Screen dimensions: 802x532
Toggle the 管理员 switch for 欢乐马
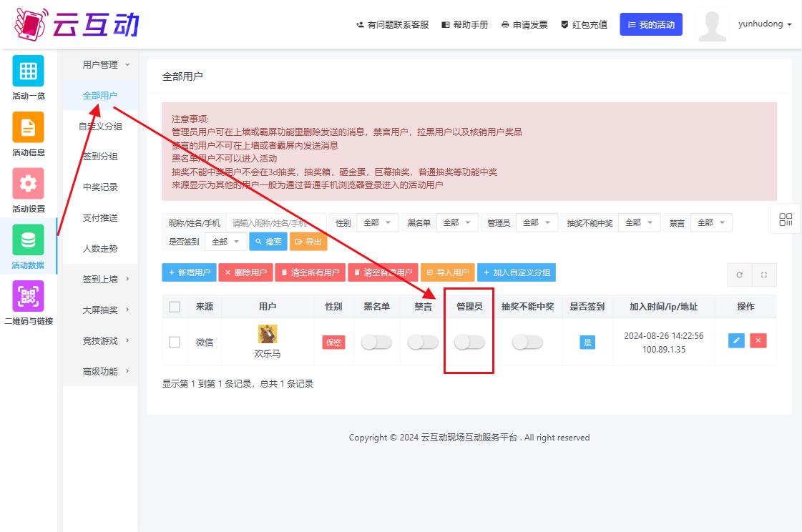(469, 343)
